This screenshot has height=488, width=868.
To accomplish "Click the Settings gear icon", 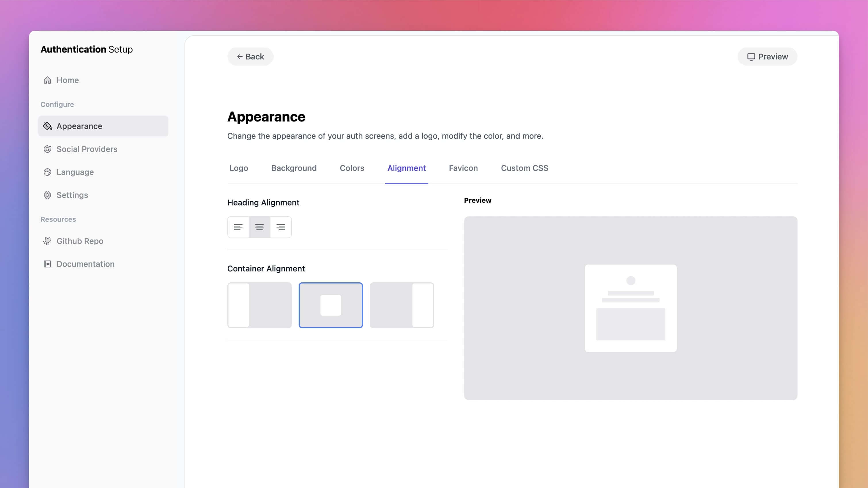I will click(x=47, y=195).
